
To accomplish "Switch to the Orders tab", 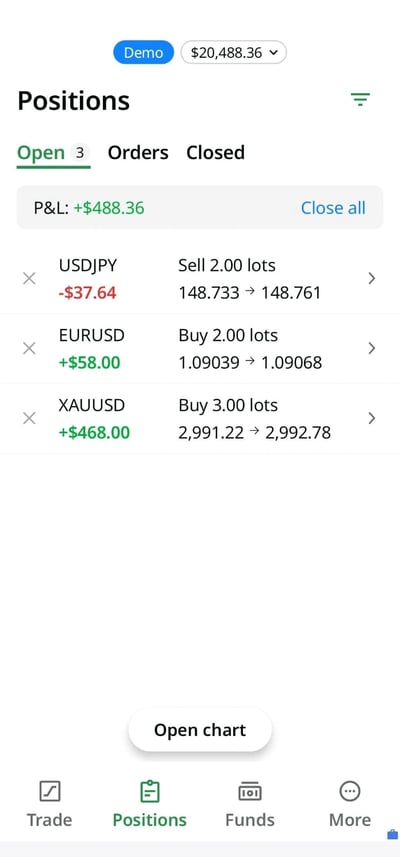I will (x=138, y=152).
